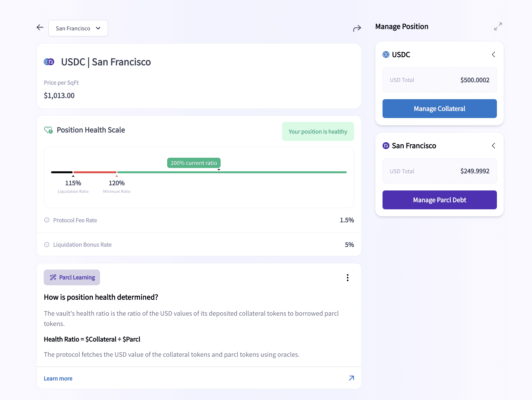Viewport: 532px width, 400px height.
Task: Open the three-dot menu in Parcl Learning
Action: (347, 277)
